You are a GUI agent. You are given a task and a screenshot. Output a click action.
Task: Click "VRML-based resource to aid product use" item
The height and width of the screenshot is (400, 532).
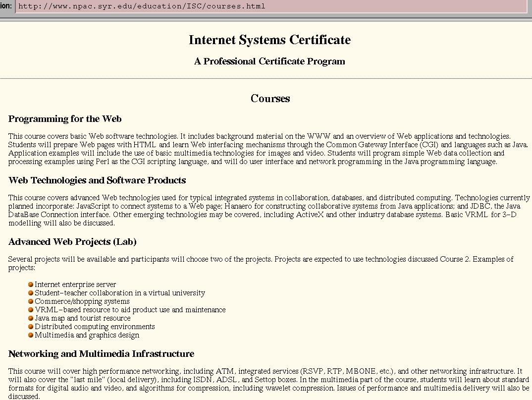pyautogui.click(x=130, y=310)
